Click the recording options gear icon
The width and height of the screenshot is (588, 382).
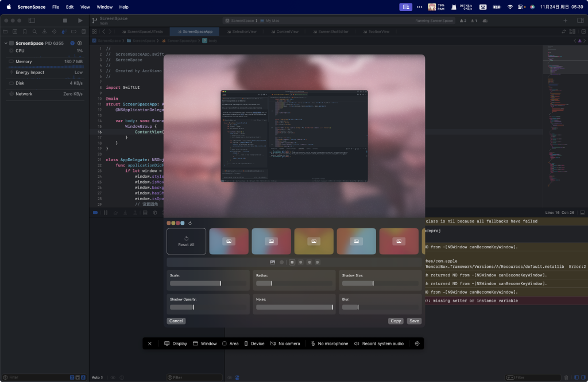point(417,344)
